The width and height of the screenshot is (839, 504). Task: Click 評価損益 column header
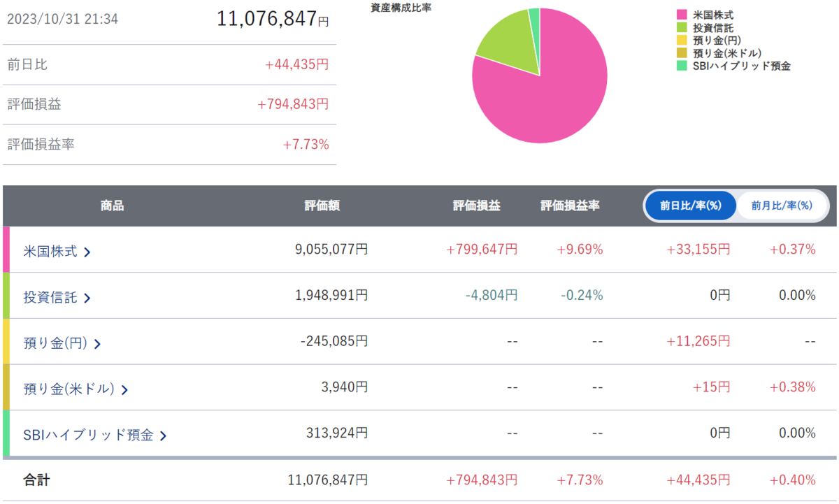coord(476,206)
